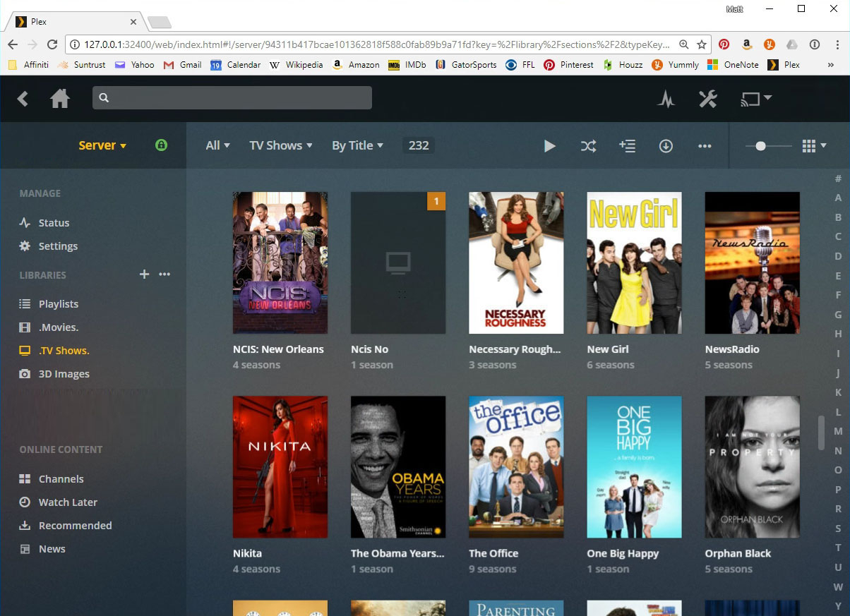Open the library more options ellipsis

[704, 146]
